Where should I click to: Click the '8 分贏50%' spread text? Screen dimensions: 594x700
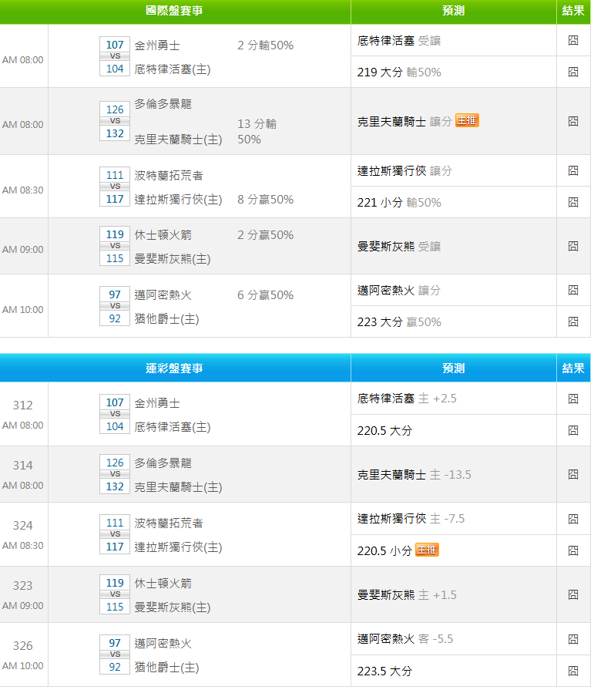point(266,200)
